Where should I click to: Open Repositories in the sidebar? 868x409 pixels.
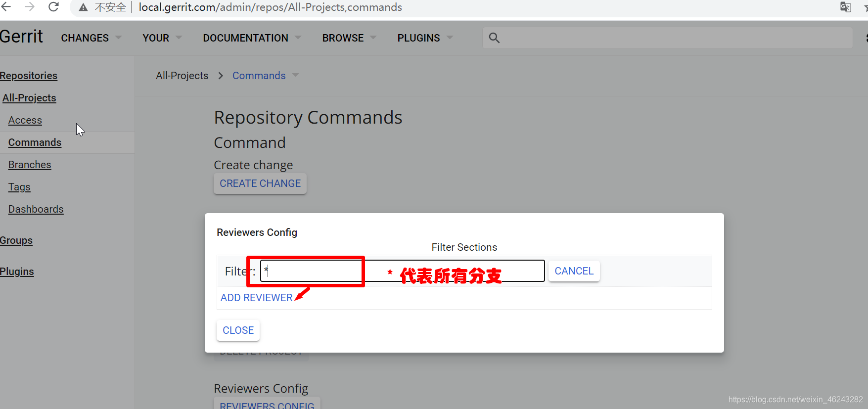coord(29,76)
